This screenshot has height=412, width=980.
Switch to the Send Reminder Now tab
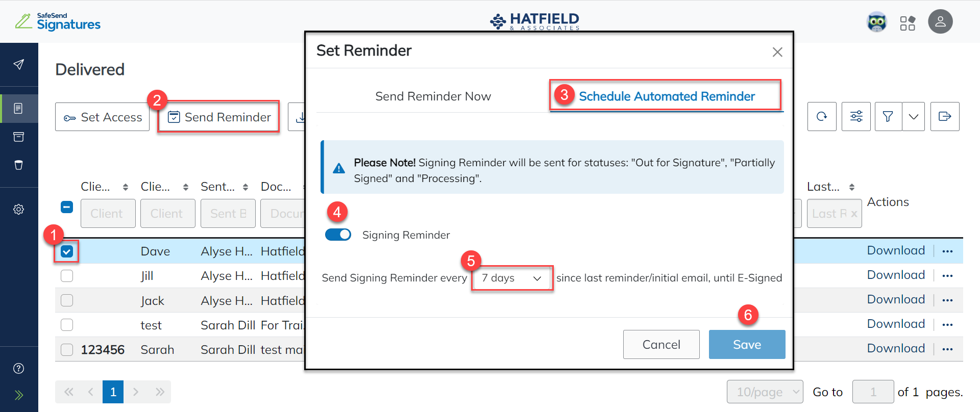pyautogui.click(x=433, y=96)
